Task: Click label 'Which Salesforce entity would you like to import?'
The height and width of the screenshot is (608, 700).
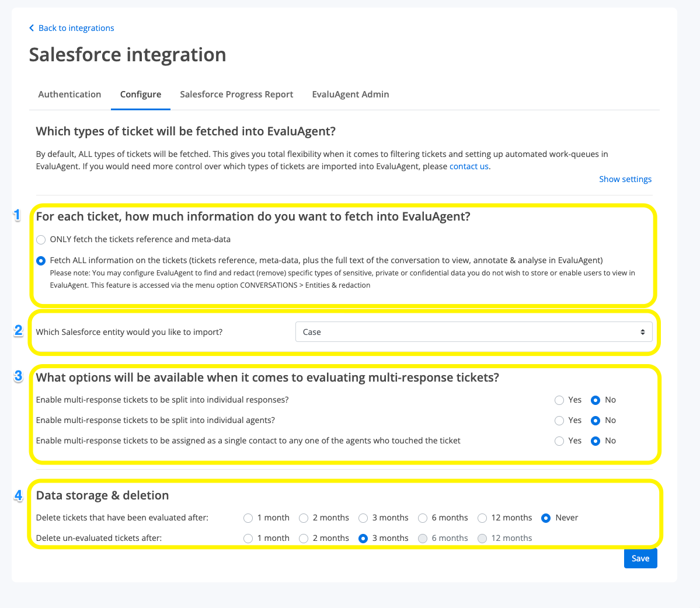Action: tap(129, 332)
